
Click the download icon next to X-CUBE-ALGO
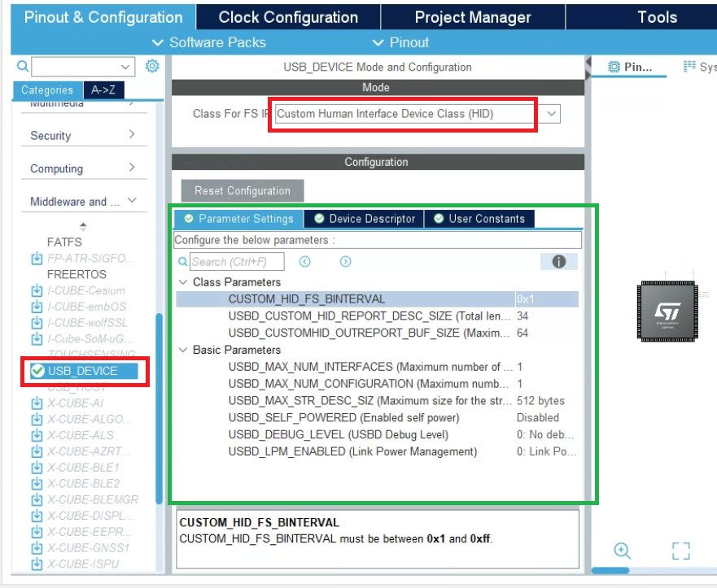(x=37, y=419)
